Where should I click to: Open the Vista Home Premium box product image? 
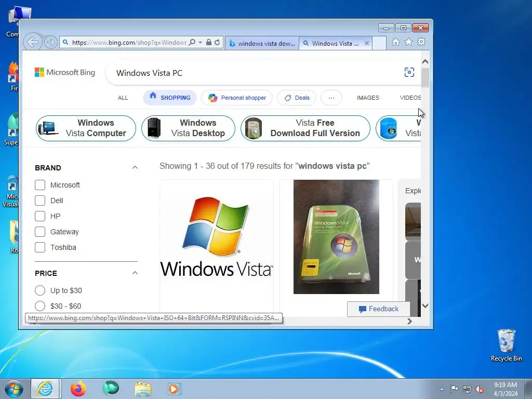[336, 237]
